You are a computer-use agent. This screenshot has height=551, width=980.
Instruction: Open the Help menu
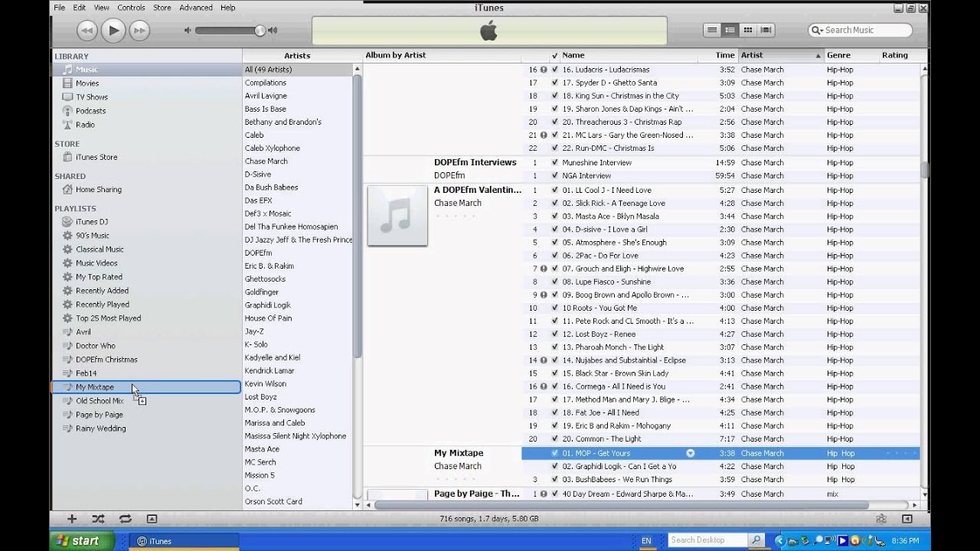(227, 8)
